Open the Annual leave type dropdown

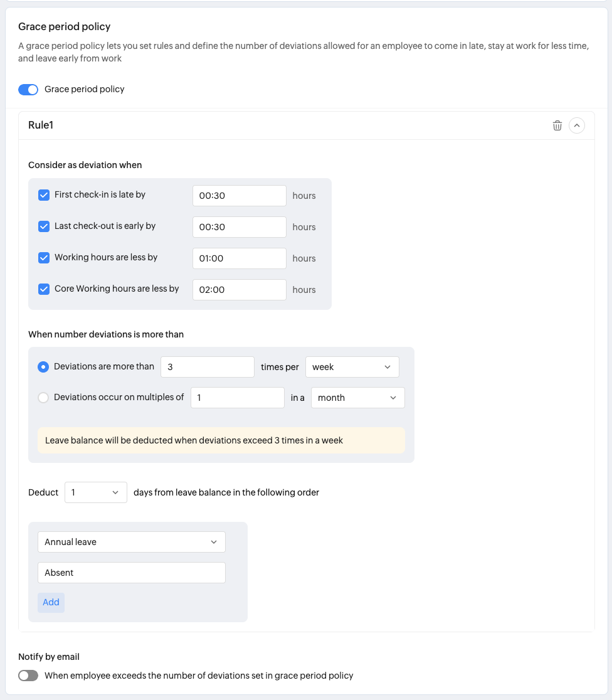pos(131,542)
